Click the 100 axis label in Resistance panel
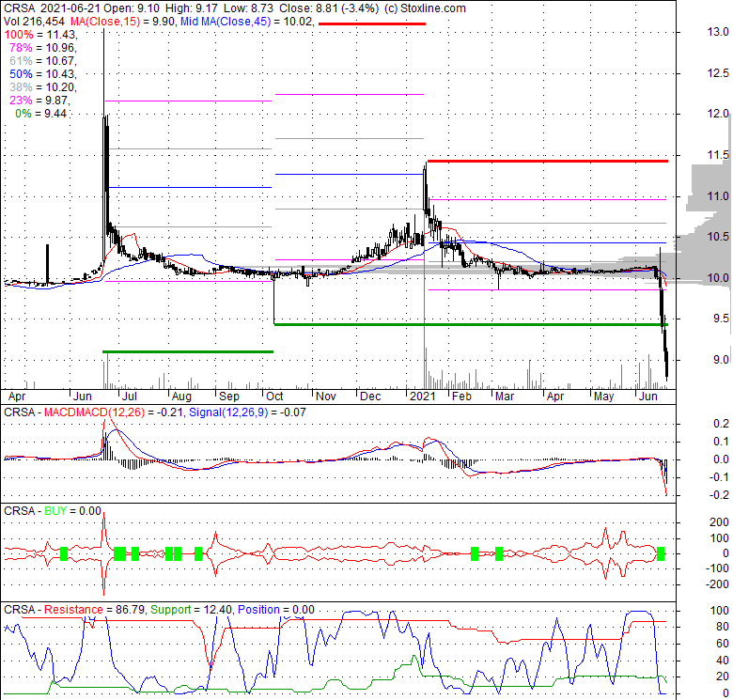 tap(719, 611)
